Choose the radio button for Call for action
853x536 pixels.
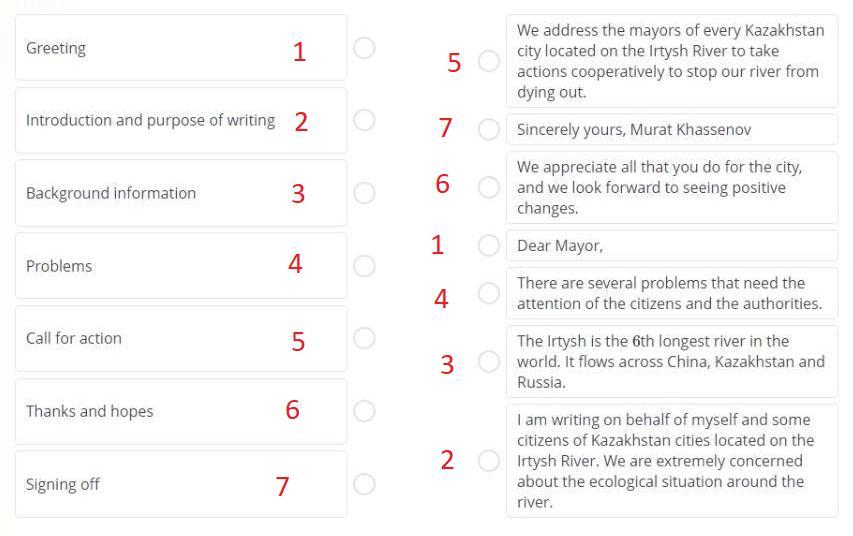click(x=365, y=338)
